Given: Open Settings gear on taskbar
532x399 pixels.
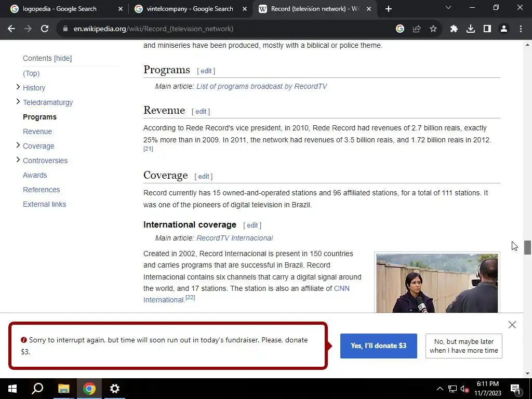Looking at the screenshot, I should (115, 389).
